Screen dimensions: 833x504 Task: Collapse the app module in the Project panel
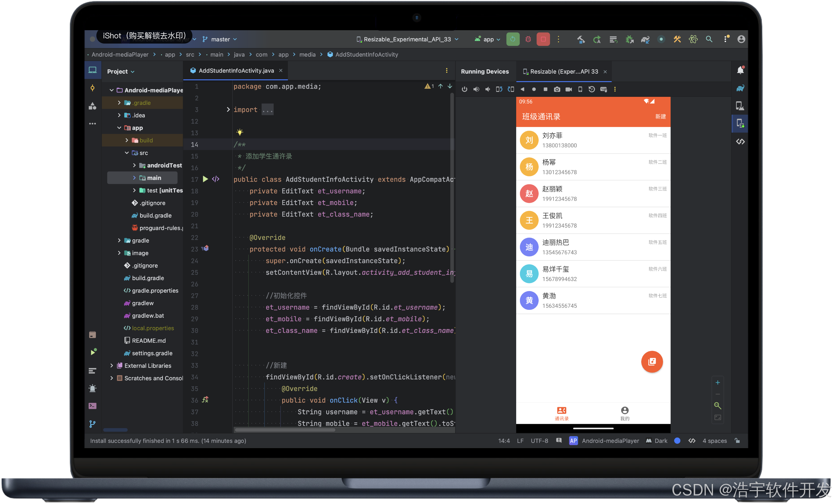[119, 128]
